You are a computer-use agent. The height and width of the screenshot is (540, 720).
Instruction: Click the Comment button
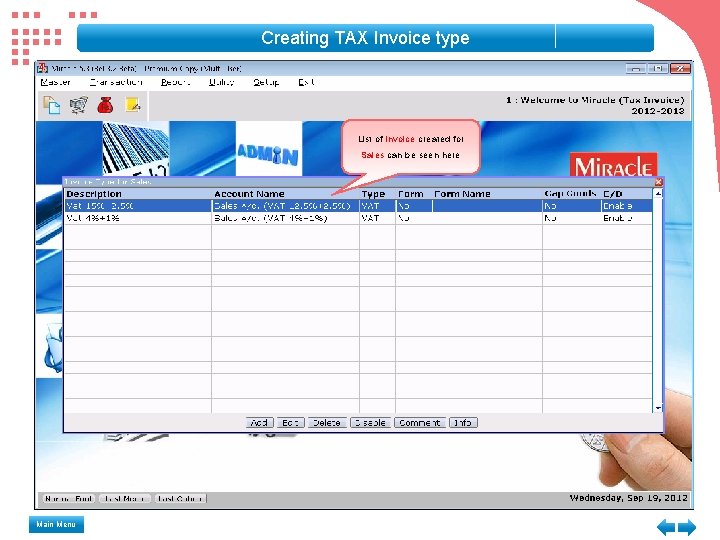pyautogui.click(x=420, y=422)
